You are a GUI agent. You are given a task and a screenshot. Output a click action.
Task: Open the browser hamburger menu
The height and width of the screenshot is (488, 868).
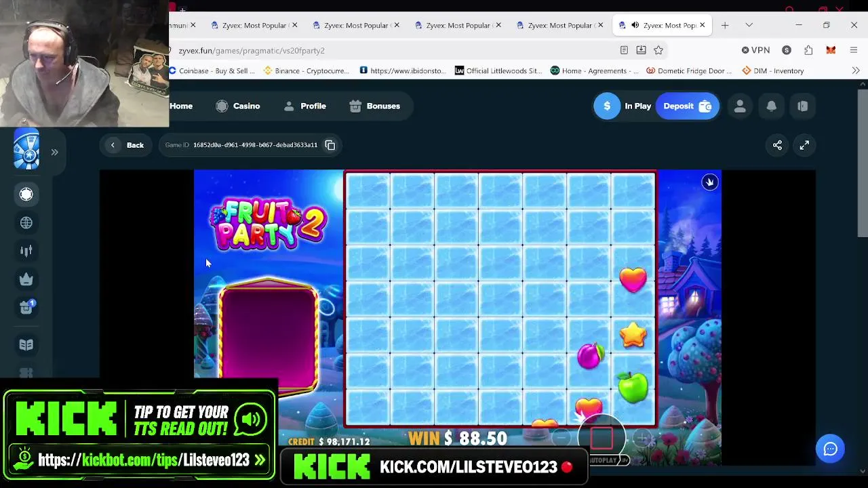coord(854,50)
